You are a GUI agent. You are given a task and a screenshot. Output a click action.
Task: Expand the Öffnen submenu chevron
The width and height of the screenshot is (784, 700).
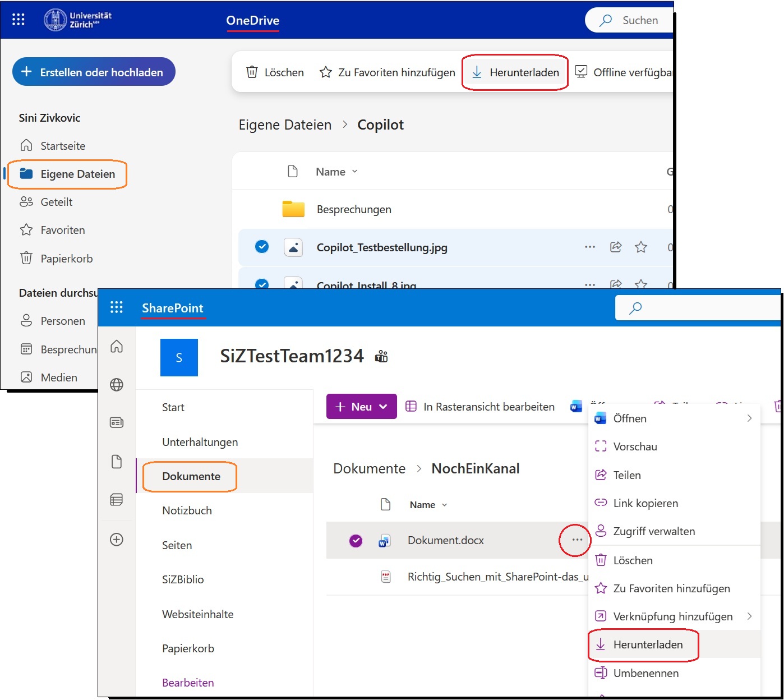pyautogui.click(x=749, y=418)
